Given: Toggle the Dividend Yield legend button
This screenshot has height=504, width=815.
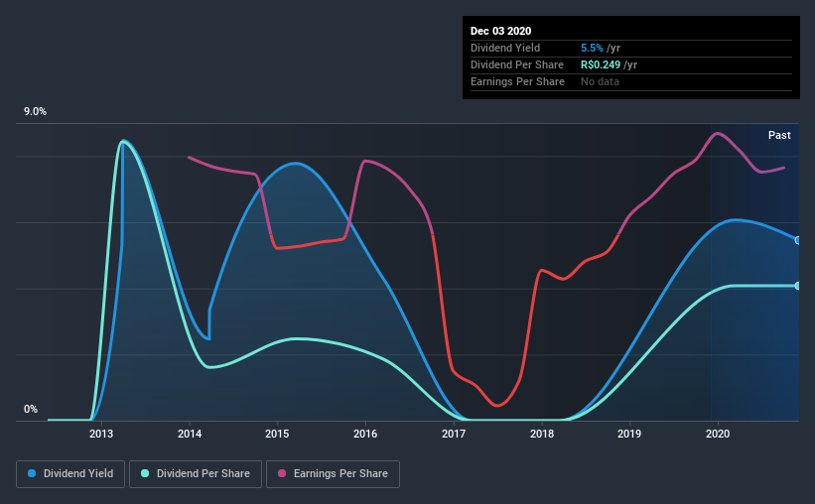Looking at the screenshot, I should tap(70, 474).
